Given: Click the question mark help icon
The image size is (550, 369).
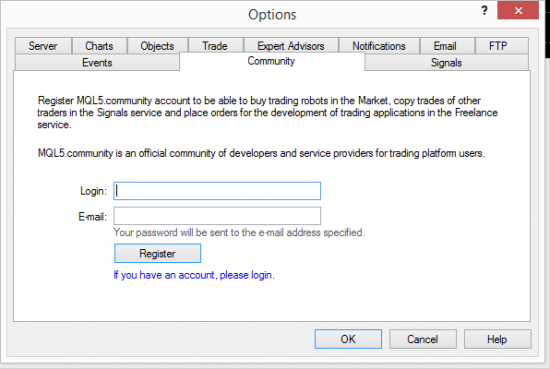Looking at the screenshot, I should pyautogui.click(x=484, y=11).
